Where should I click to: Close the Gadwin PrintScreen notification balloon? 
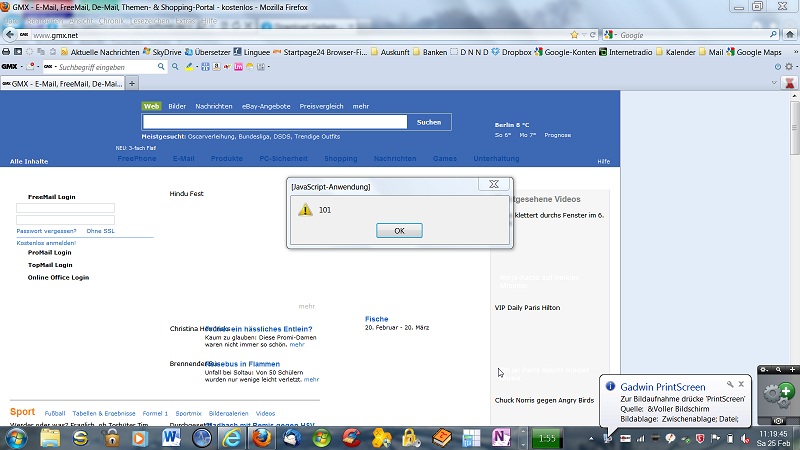click(743, 384)
